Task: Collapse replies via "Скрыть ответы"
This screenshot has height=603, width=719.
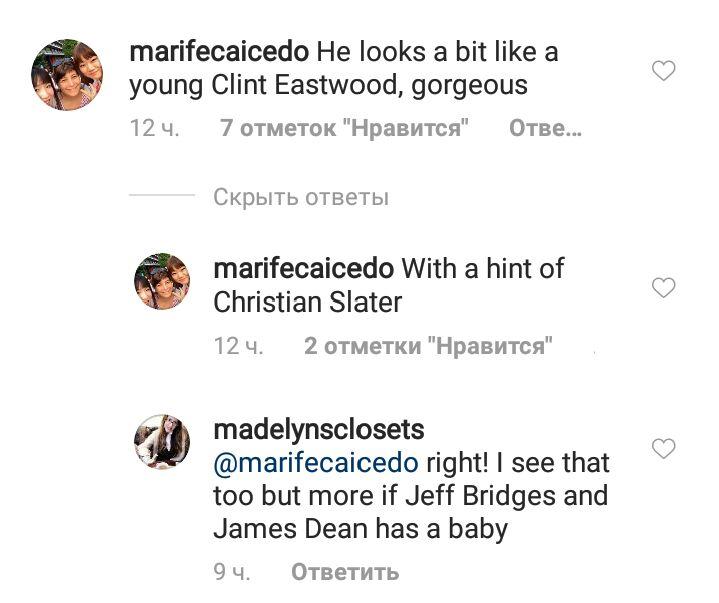Action: point(300,197)
